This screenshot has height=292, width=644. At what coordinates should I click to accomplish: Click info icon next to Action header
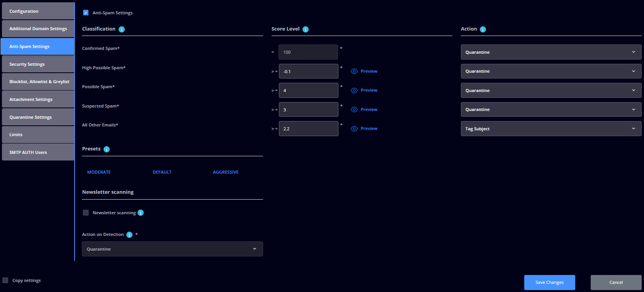(483, 29)
